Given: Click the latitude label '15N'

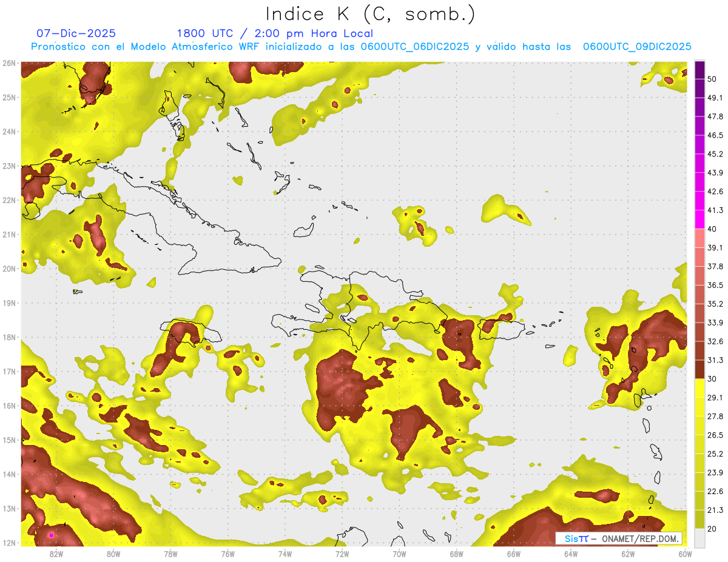Looking at the screenshot, I should 8,440.
